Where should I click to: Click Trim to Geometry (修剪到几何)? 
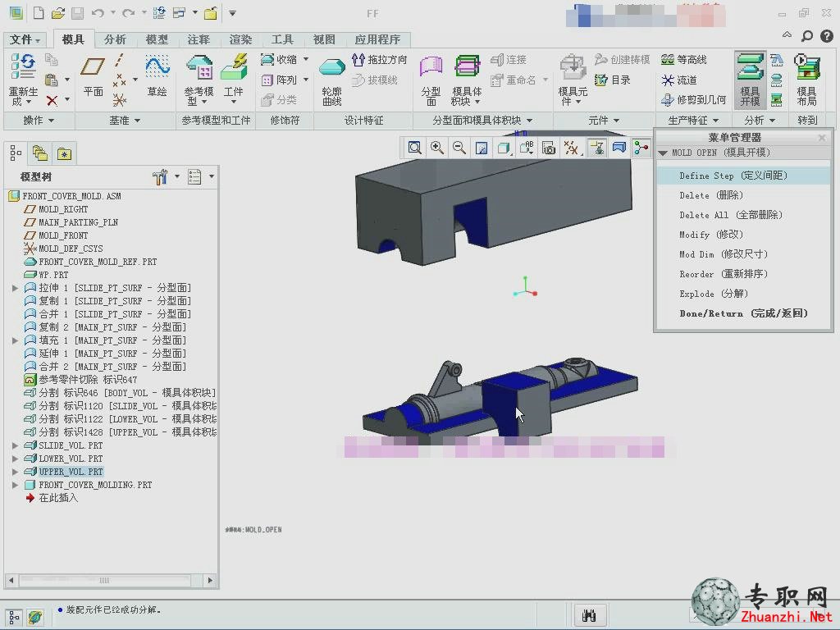coord(694,99)
